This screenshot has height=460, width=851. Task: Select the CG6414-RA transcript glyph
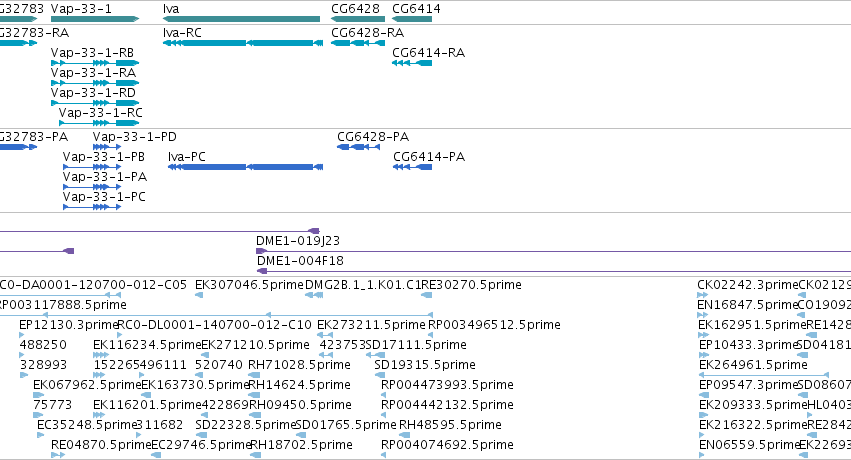[x=412, y=63]
